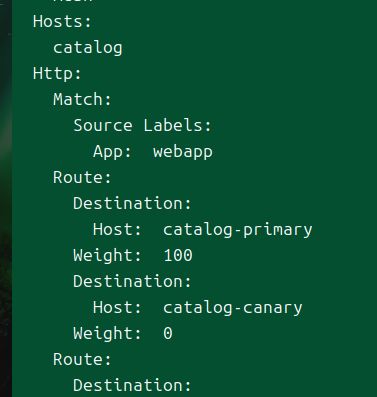
Task: Click the 'Hosts:' label text
Action: coord(62,22)
